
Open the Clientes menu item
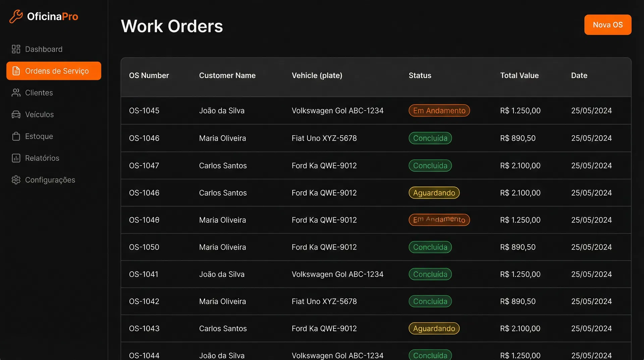coord(39,93)
